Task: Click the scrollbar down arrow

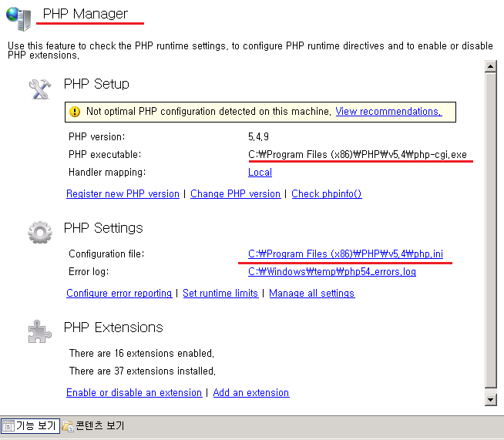Action: click(x=490, y=400)
